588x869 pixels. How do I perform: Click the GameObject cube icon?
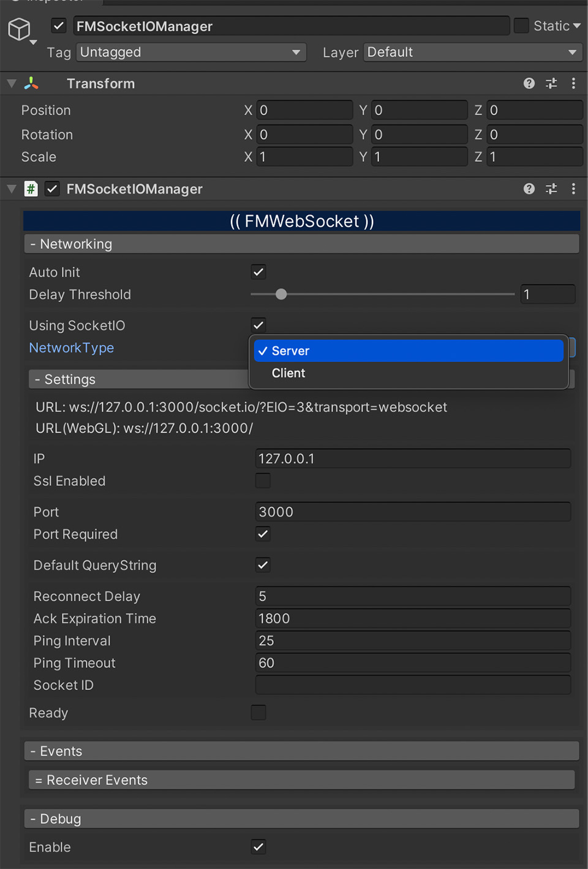pos(19,29)
